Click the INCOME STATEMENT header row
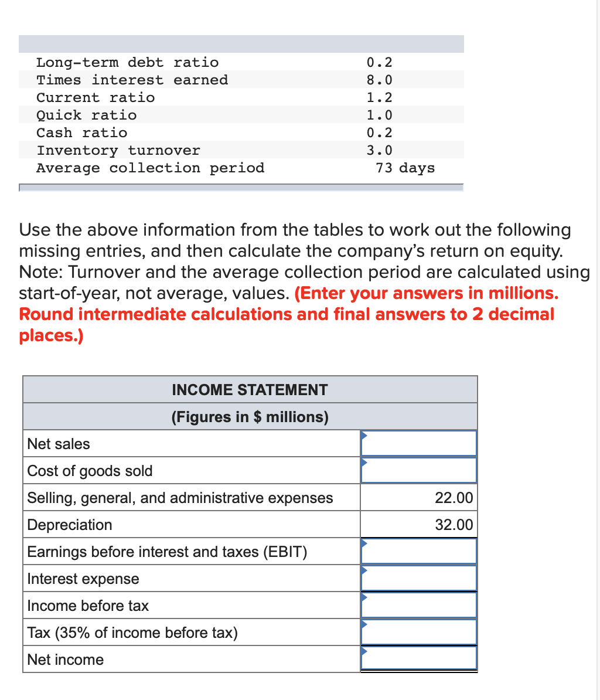This screenshot has height=700, width=600. click(250, 389)
